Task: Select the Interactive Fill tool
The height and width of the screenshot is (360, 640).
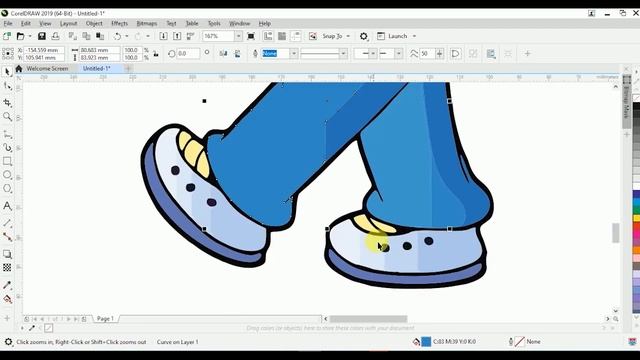Action: coord(7,299)
